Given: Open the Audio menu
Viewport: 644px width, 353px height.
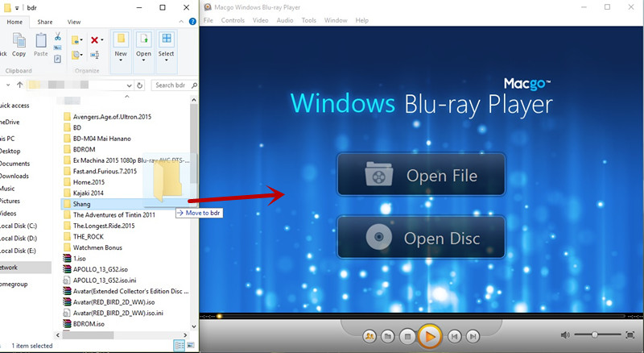Looking at the screenshot, I should pos(285,20).
